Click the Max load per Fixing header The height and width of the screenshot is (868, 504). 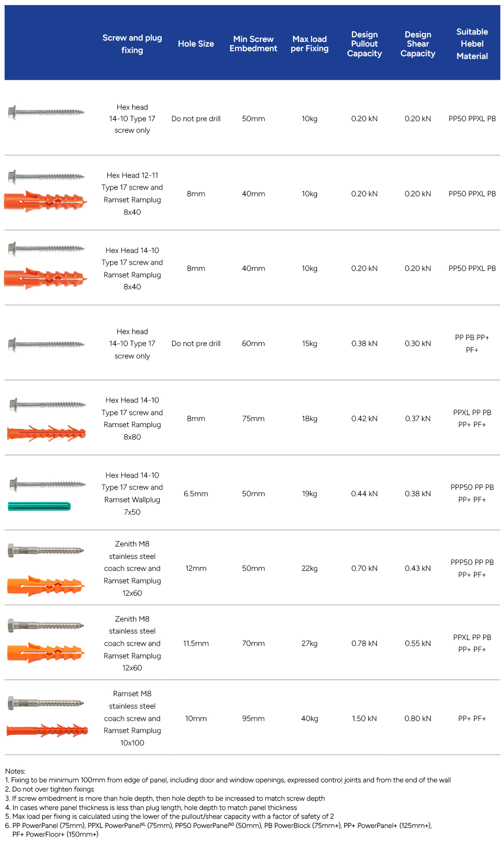point(310,44)
